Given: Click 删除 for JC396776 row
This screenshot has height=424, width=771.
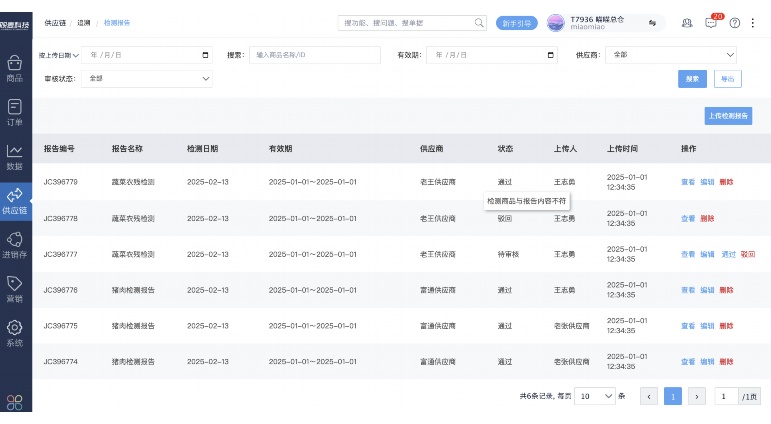Looking at the screenshot, I should click(x=726, y=290).
